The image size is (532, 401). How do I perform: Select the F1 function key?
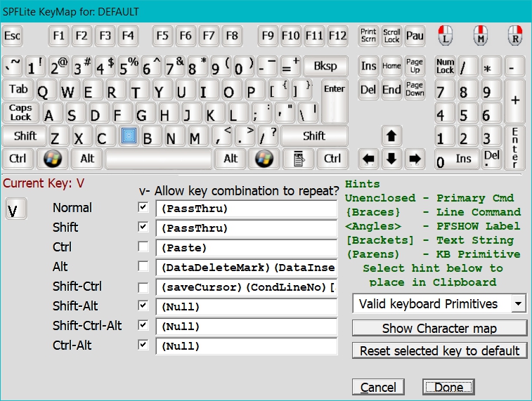59,36
